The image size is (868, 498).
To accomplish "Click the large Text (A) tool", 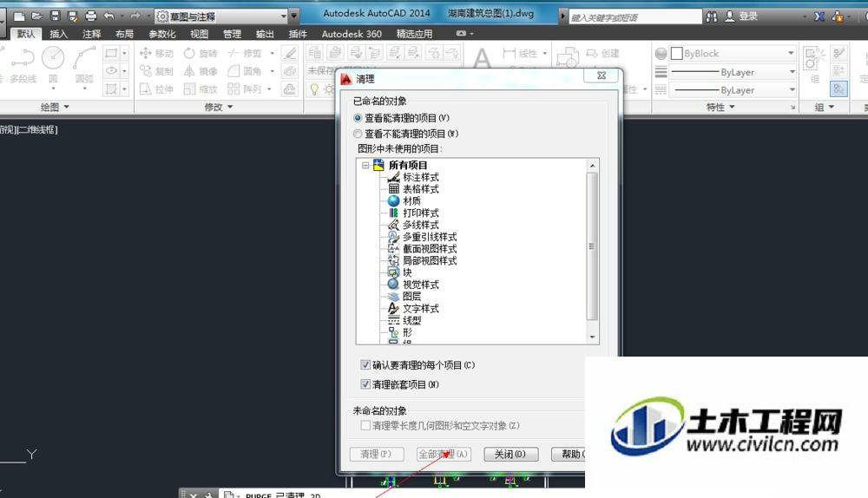I will click(482, 57).
